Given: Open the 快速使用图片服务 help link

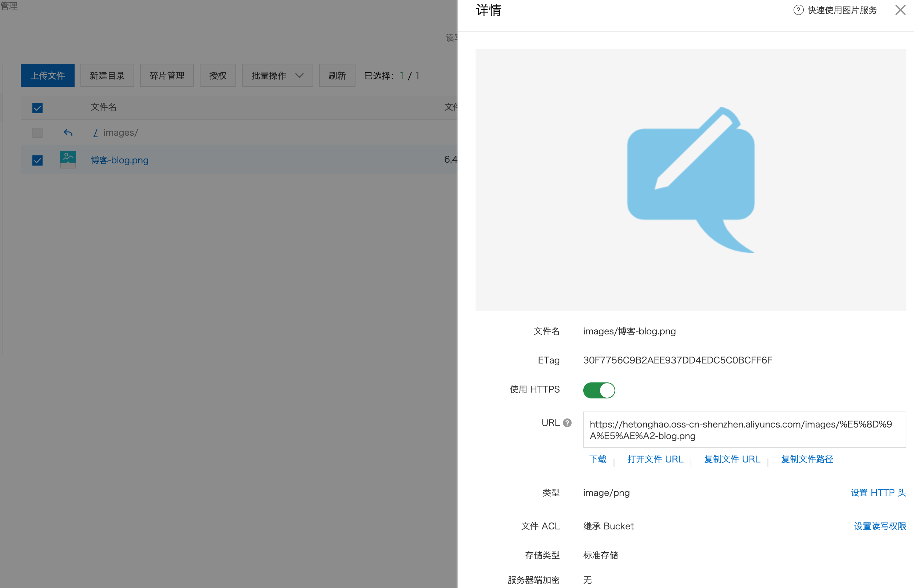Looking at the screenshot, I should point(842,10).
